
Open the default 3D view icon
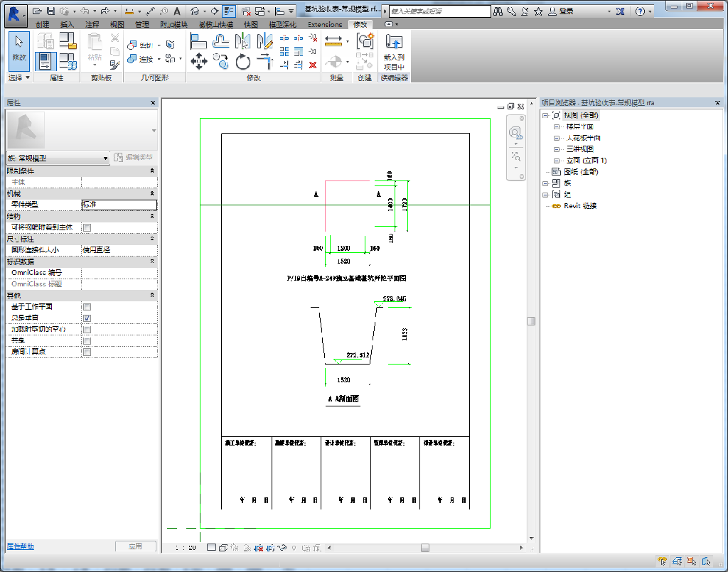195,11
